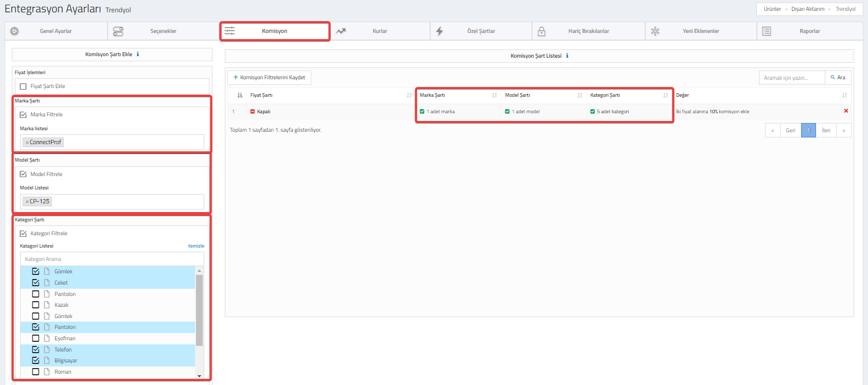Click inside the Marka listesi tag field
The height and width of the screenshot is (385, 868).
coord(112,142)
